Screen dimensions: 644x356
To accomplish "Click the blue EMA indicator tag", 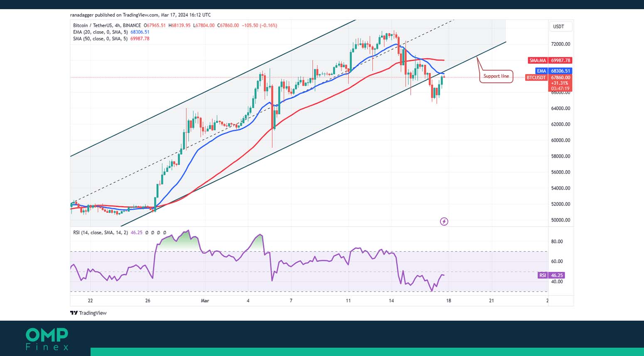I will [x=541, y=71].
